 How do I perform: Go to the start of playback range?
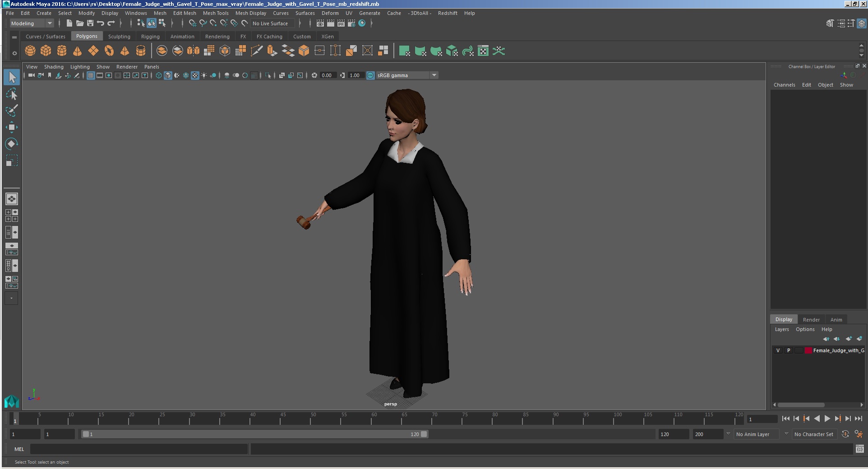785,418
